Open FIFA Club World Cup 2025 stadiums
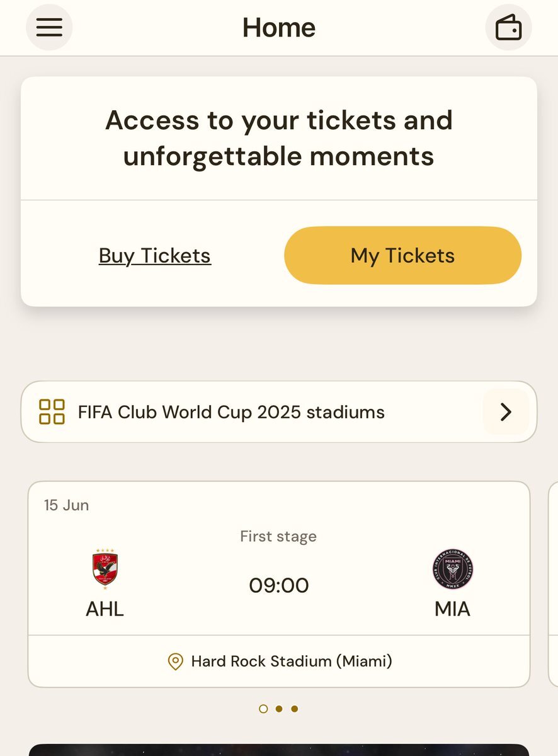The image size is (558, 756). (279, 412)
